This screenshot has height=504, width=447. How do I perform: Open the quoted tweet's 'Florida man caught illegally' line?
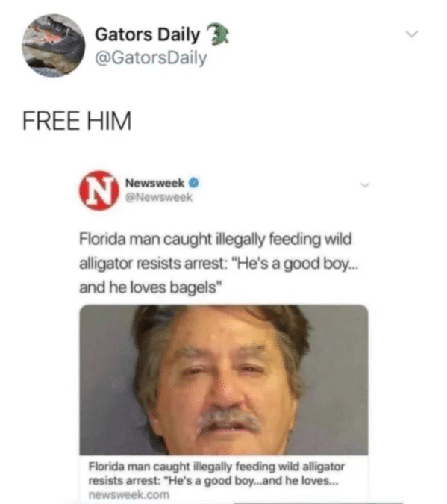[x=216, y=240]
